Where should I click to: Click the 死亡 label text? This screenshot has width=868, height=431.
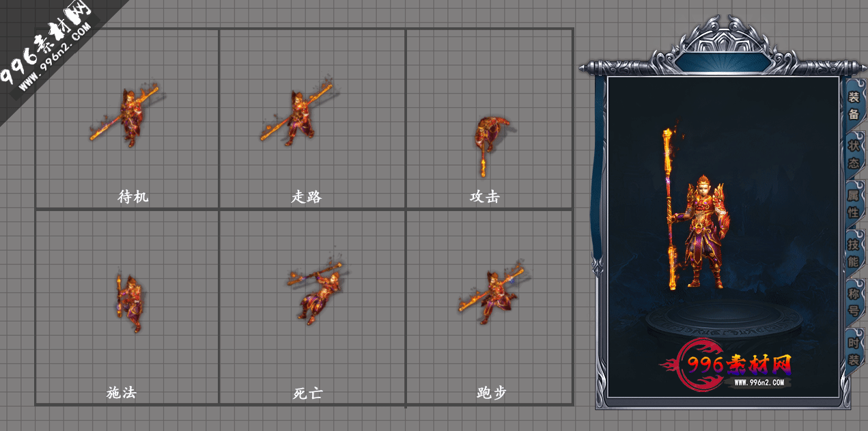307,393
